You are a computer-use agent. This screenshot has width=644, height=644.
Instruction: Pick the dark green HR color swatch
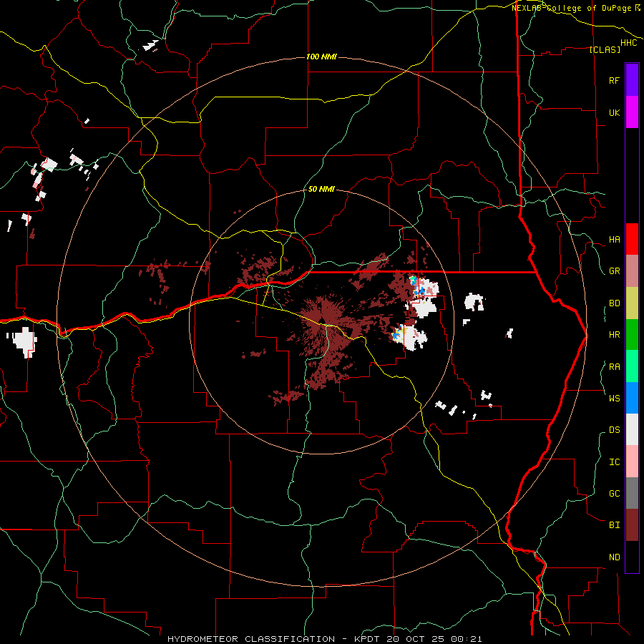point(632,335)
